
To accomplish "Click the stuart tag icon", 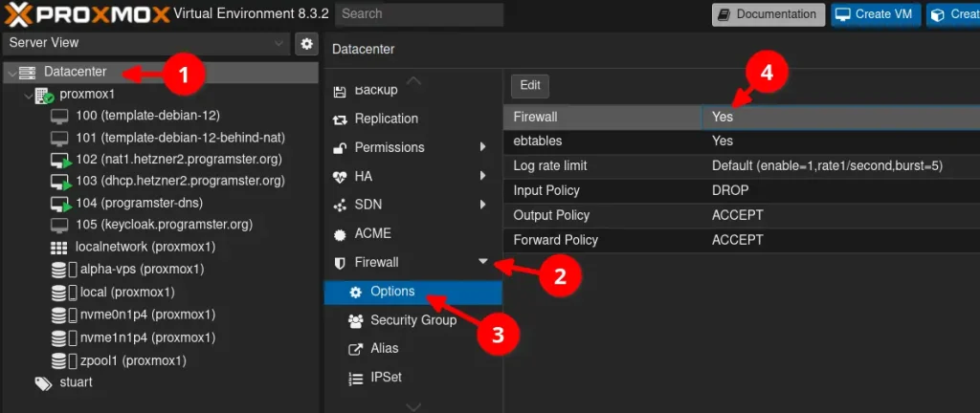I will click(43, 383).
